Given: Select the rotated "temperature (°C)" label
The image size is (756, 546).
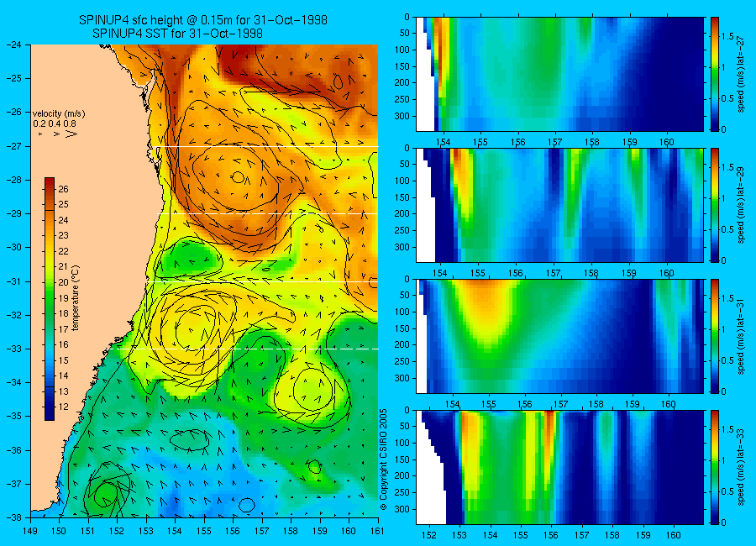Looking at the screenshot, I should (76, 297).
